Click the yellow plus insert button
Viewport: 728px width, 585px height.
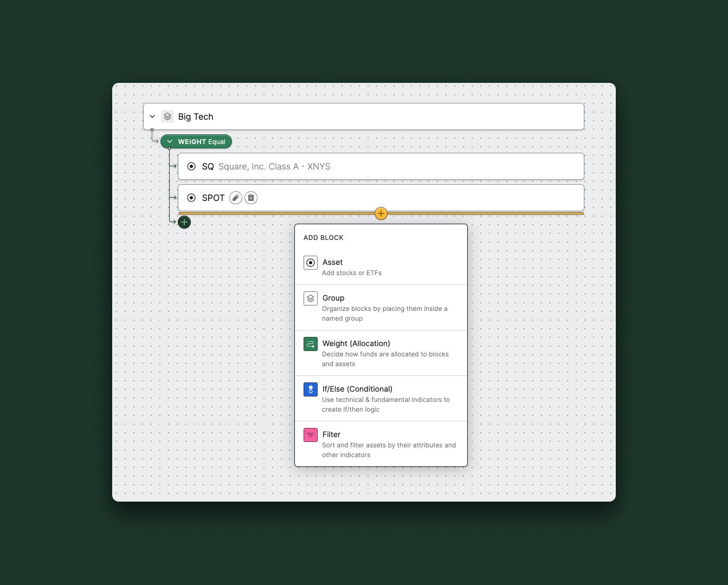381,213
